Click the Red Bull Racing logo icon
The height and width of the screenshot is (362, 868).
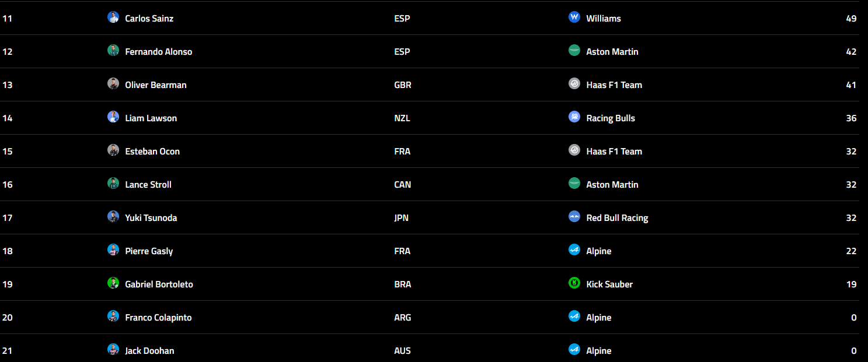(x=574, y=217)
